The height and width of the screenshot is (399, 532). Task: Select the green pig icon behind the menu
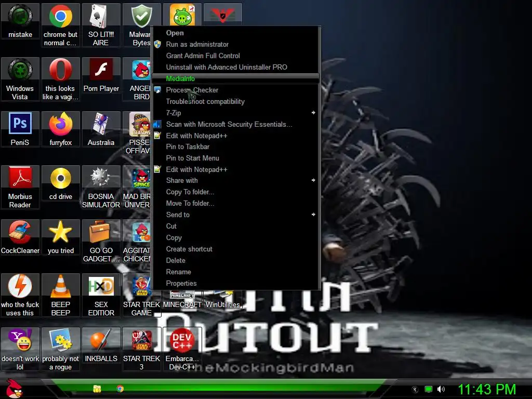(182, 15)
